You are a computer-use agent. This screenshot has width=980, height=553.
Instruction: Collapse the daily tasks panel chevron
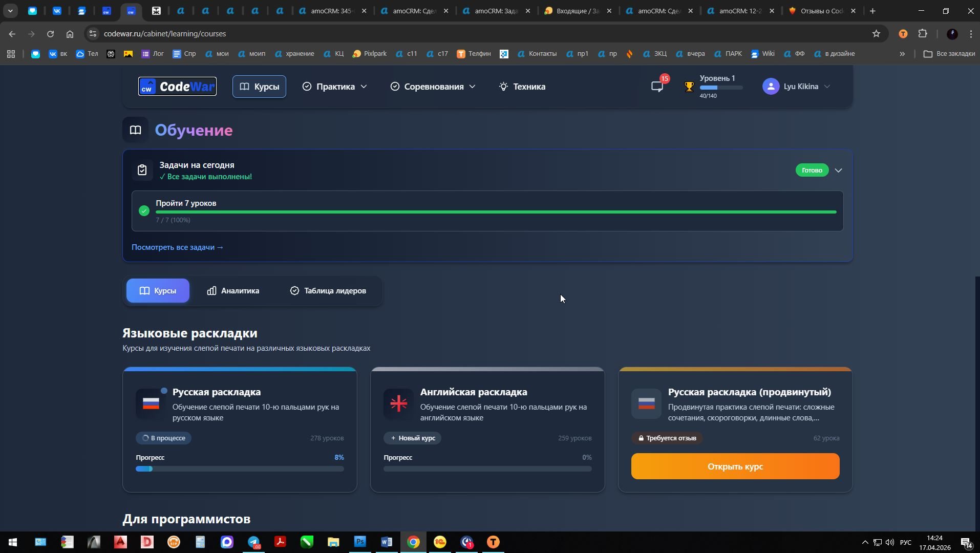click(838, 170)
